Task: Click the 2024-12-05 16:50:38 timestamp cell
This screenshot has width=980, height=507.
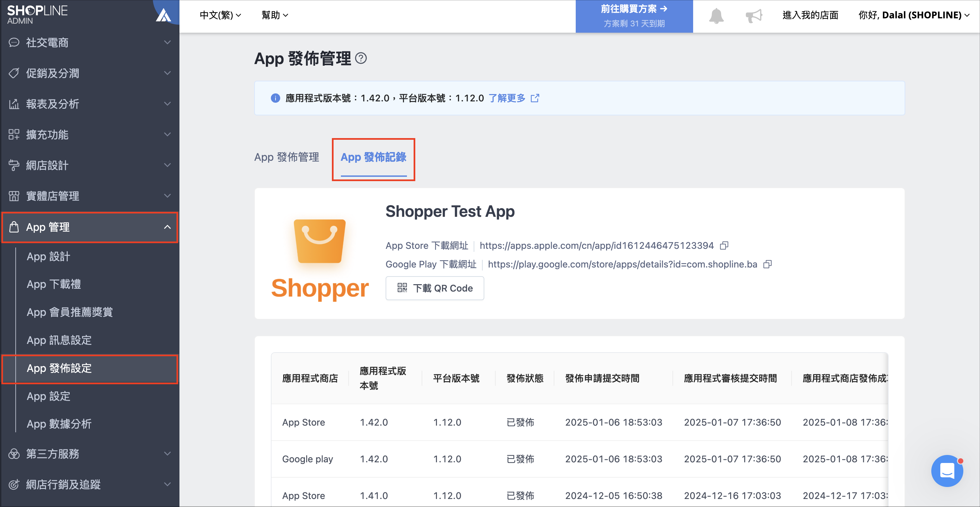Action: pos(614,496)
